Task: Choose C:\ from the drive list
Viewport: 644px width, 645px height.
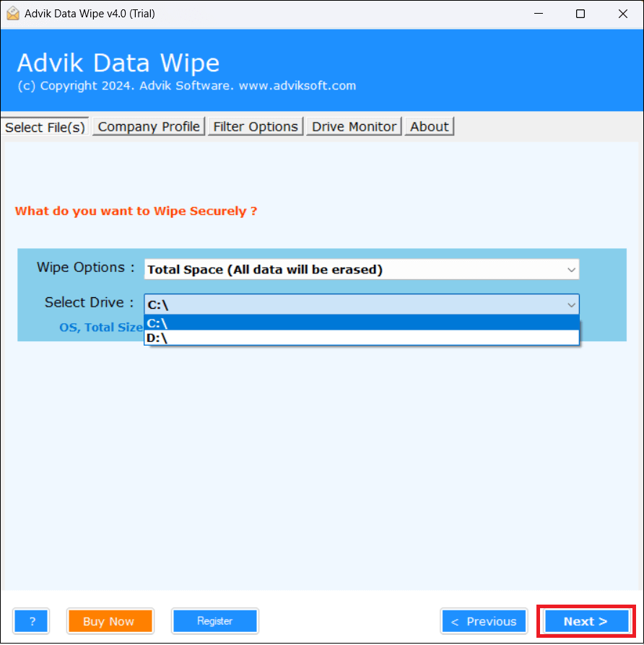Action: coord(362,323)
